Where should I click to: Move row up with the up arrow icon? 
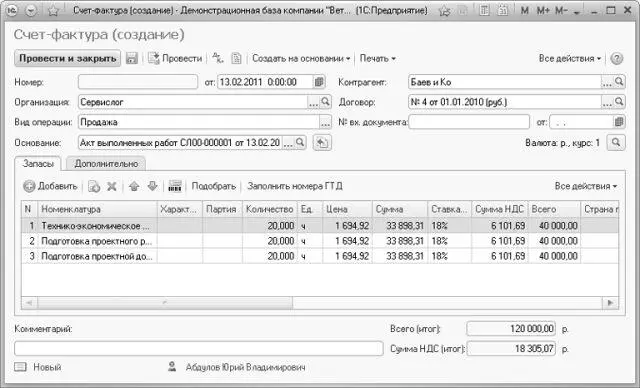pyautogui.click(x=134, y=186)
